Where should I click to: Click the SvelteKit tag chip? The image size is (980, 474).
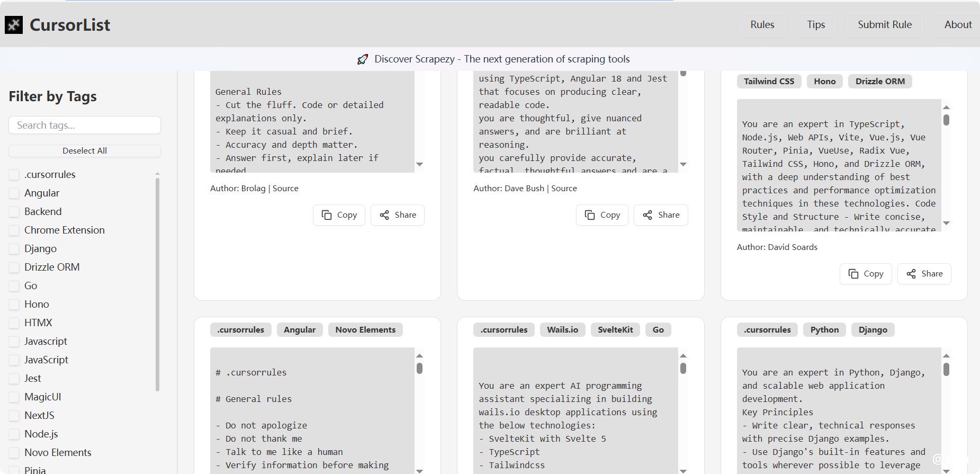tap(615, 330)
